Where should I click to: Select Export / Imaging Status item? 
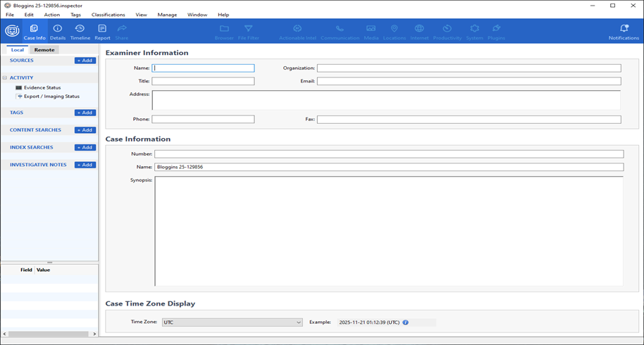point(51,96)
